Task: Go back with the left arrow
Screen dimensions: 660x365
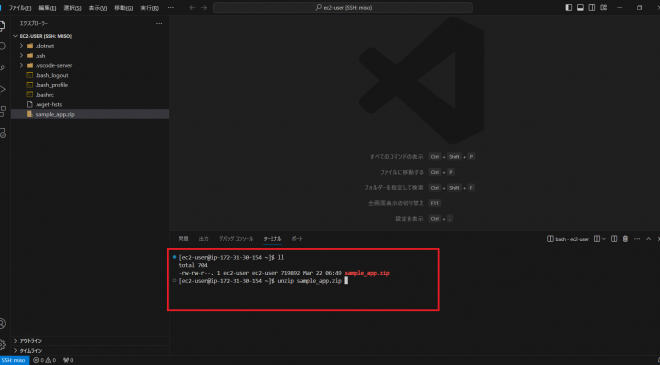Action: click(x=192, y=8)
